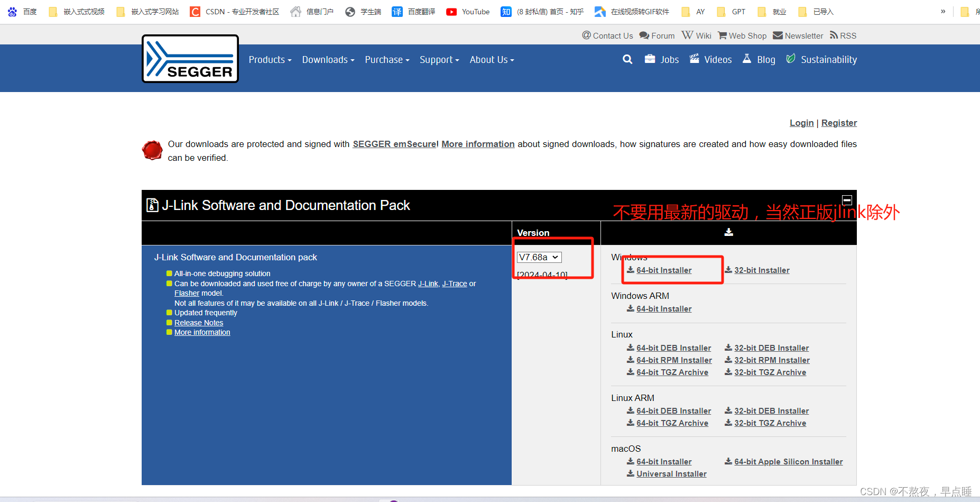Screen dimensions: 980x502
Task: Open Release Notes link
Action: [199, 323]
